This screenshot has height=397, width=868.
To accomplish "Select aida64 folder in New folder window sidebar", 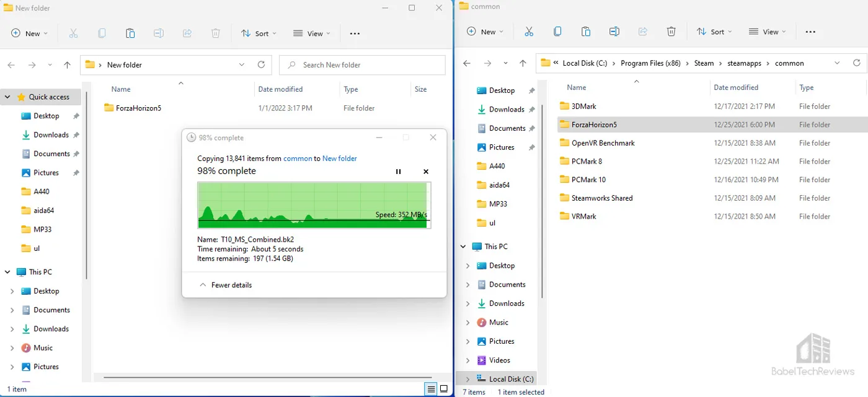I will click(44, 211).
